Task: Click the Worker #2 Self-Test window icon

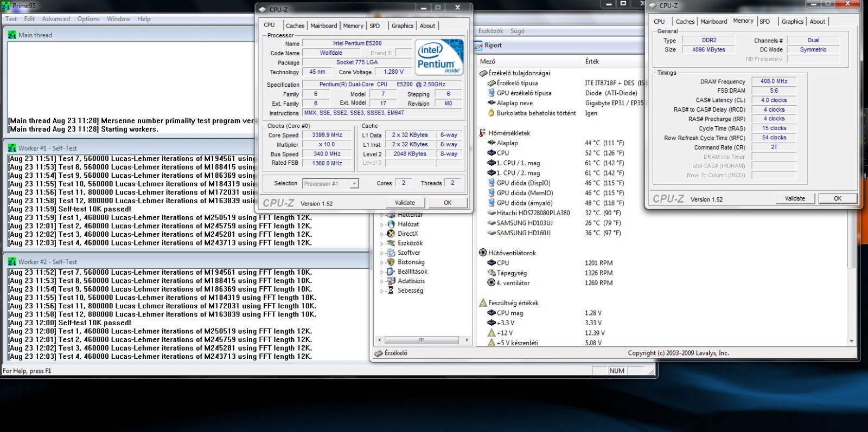Action: (x=12, y=262)
